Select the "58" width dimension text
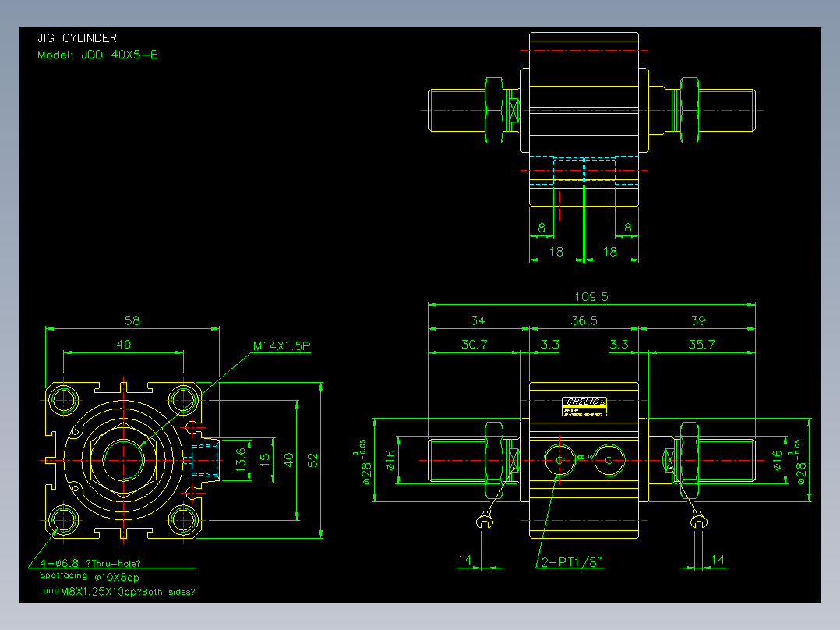 (132, 320)
